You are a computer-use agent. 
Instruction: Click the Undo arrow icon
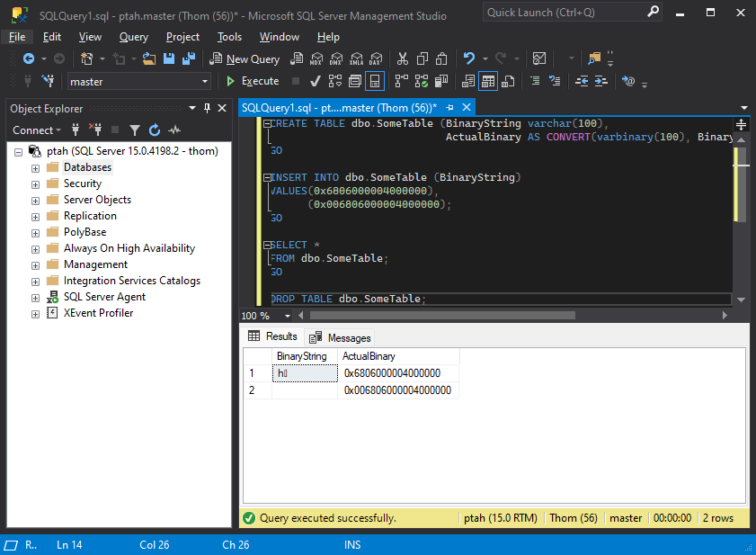click(x=468, y=58)
